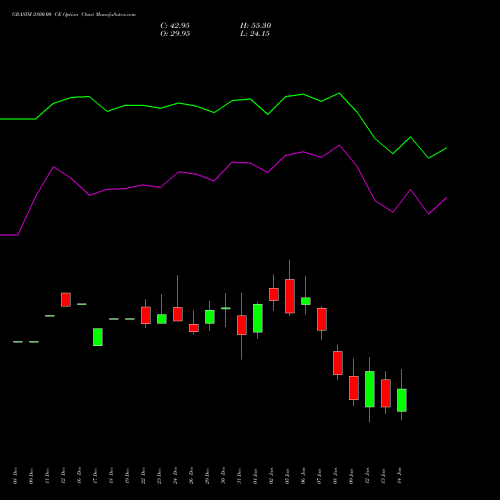Click the green candlestick for 01 Jan
The width and height of the screenshot is (500, 500).
(x=258, y=318)
